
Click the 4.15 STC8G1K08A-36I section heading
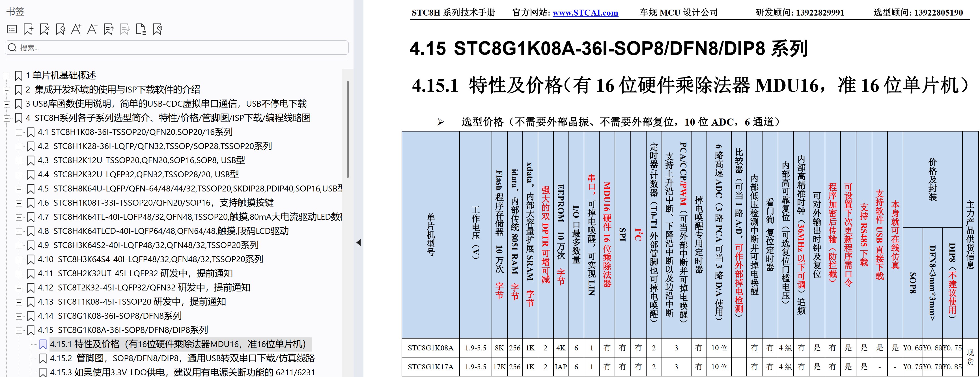click(608, 49)
